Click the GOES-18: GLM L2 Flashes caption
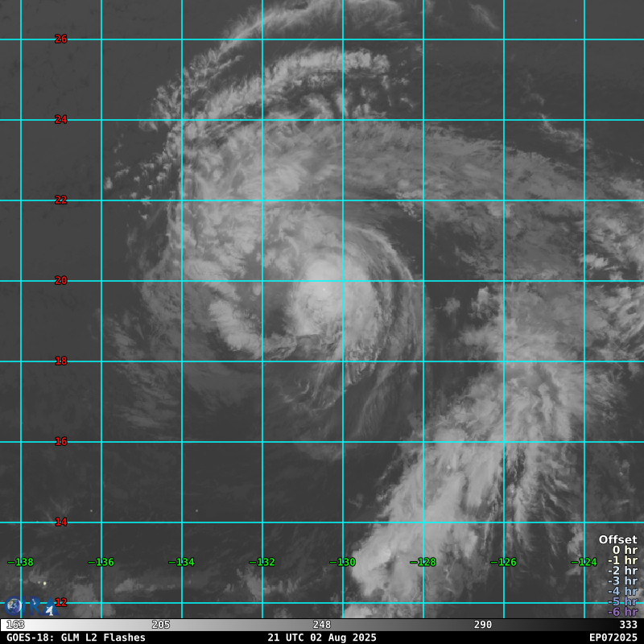 (76, 638)
